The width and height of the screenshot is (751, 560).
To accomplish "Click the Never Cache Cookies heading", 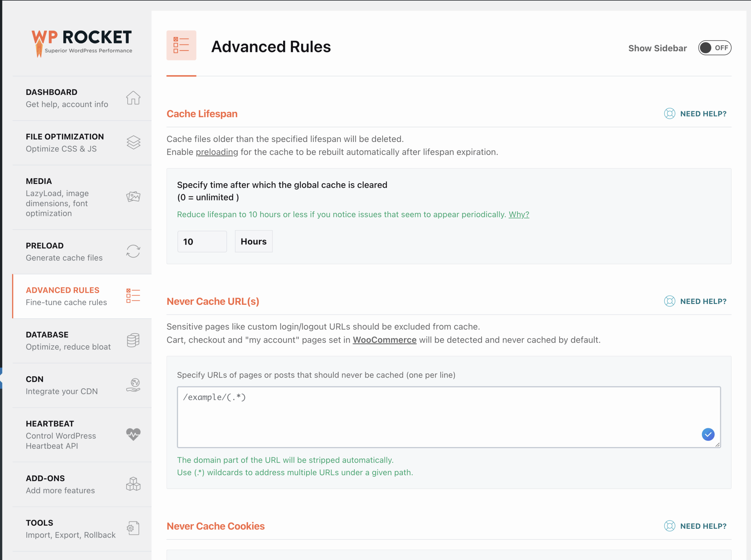I will tap(216, 526).
